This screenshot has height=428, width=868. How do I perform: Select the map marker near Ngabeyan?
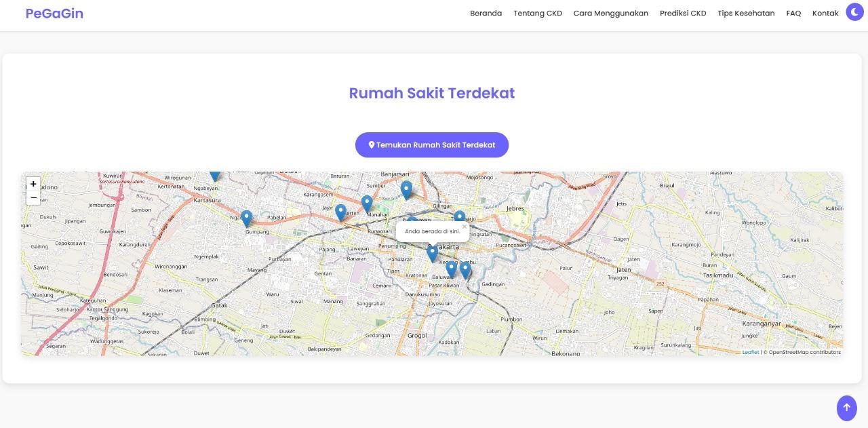[215, 175]
